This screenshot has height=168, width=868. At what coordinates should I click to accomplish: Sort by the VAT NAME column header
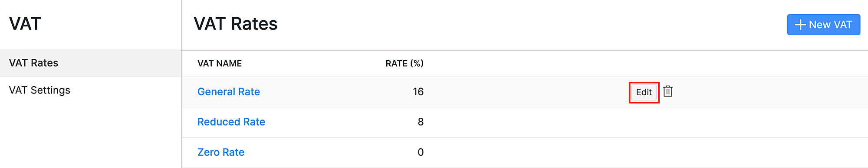220,64
